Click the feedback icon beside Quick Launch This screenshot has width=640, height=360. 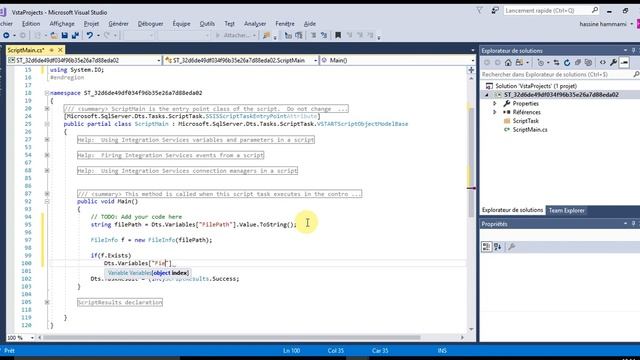tap(495, 10)
